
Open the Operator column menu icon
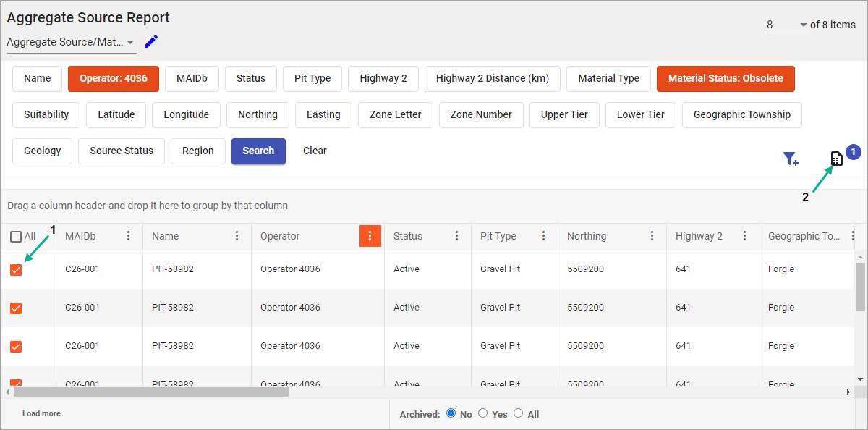[x=370, y=236]
